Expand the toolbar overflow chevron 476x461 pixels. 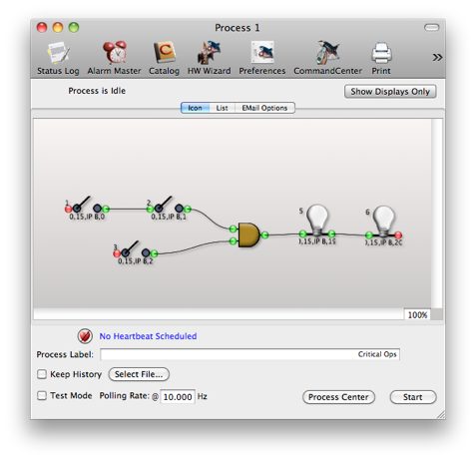pos(437,57)
